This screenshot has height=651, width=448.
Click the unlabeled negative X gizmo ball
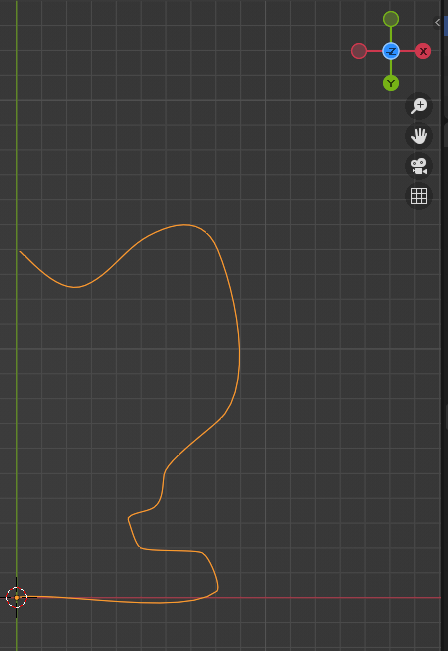click(359, 51)
